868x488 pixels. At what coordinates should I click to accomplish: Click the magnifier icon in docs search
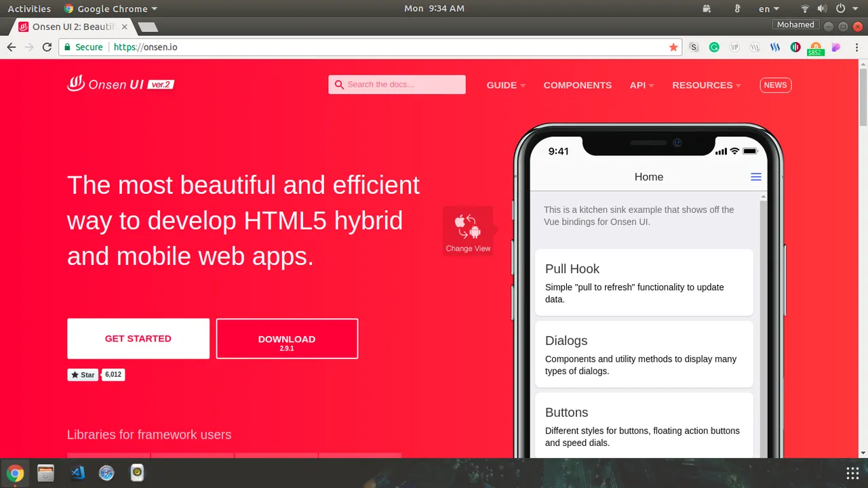(x=339, y=85)
